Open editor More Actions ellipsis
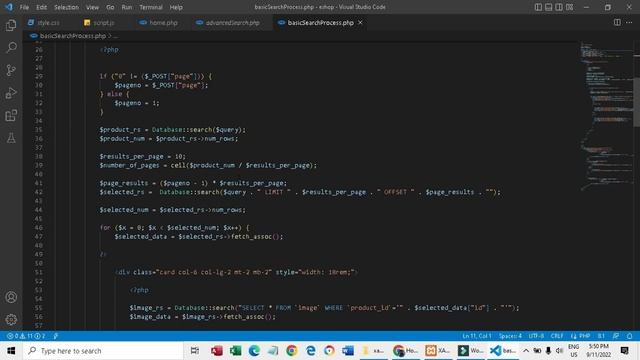The image size is (640, 360). [x=629, y=22]
